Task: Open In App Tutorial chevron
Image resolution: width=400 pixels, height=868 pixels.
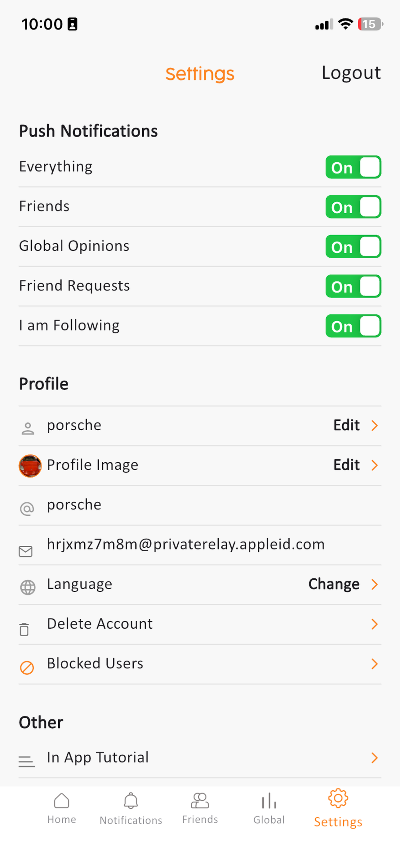Action: point(374,758)
